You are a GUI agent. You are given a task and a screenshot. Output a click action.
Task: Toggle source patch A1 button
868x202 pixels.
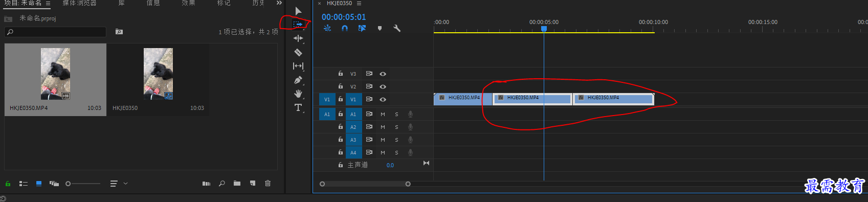(x=327, y=114)
